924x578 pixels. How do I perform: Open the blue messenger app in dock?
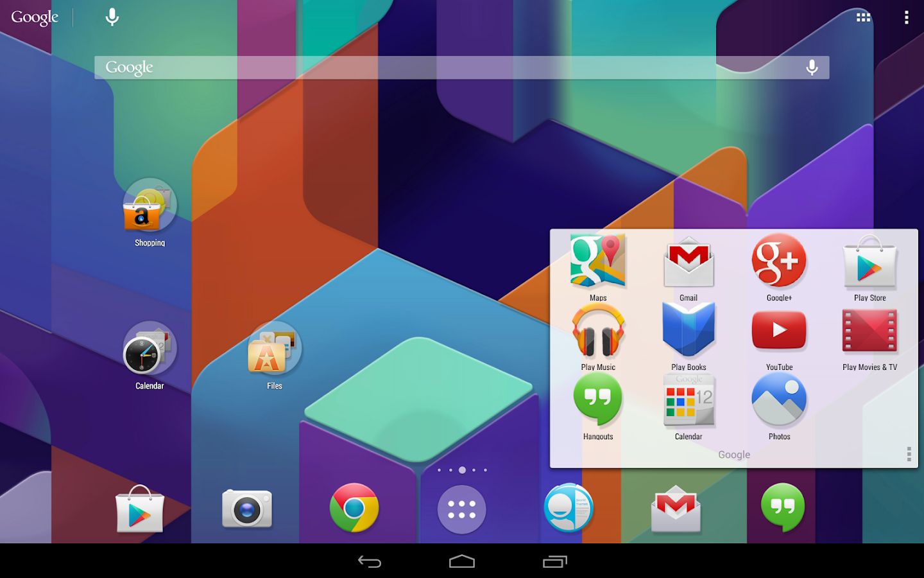[569, 508]
